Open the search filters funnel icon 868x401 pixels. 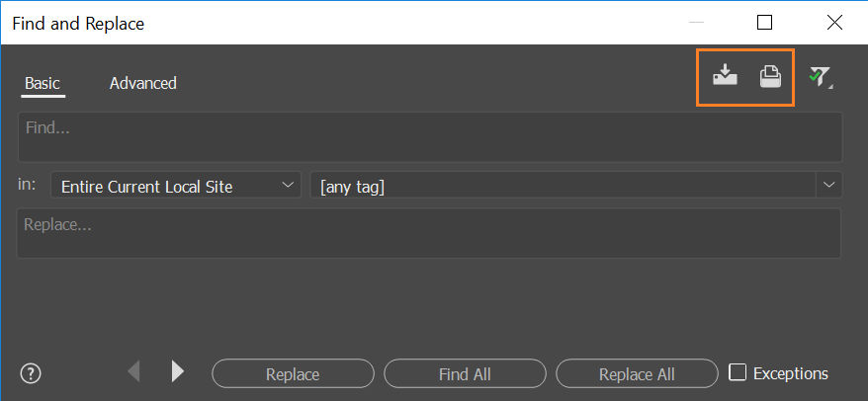pyautogui.click(x=819, y=77)
